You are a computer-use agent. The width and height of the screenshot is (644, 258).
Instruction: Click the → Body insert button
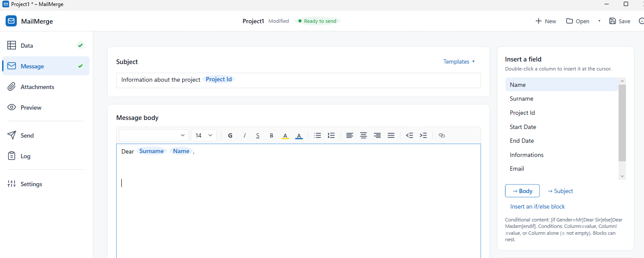(x=522, y=191)
